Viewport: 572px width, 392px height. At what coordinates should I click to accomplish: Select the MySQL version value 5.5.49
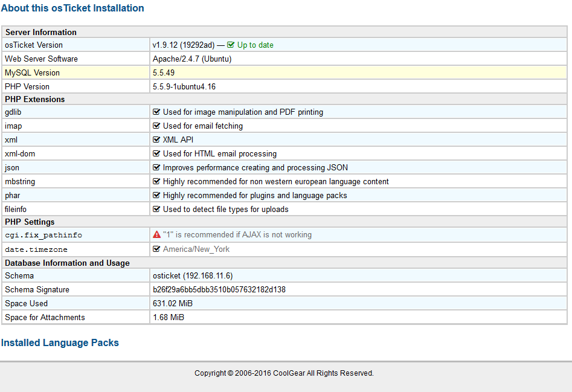pyautogui.click(x=164, y=72)
